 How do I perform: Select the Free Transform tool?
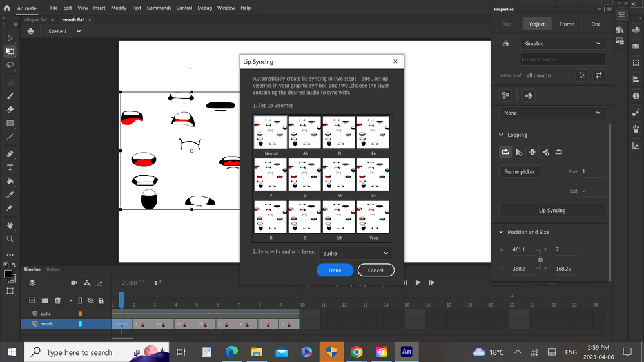[10, 52]
